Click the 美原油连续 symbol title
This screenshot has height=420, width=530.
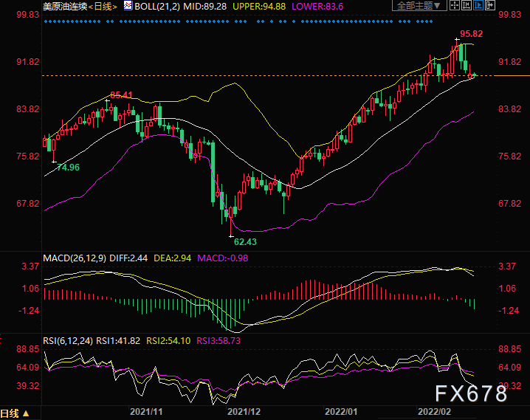(x=65, y=7)
